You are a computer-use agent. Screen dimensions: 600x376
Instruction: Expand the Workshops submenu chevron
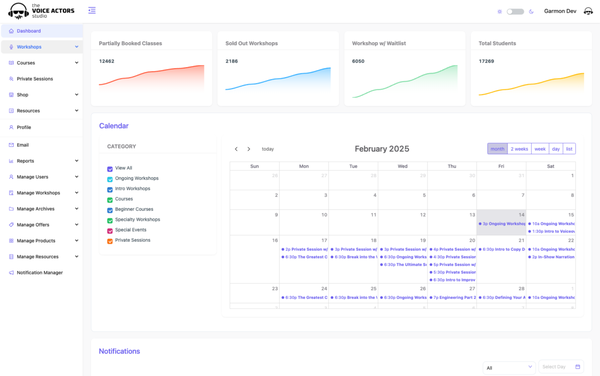(77, 47)
